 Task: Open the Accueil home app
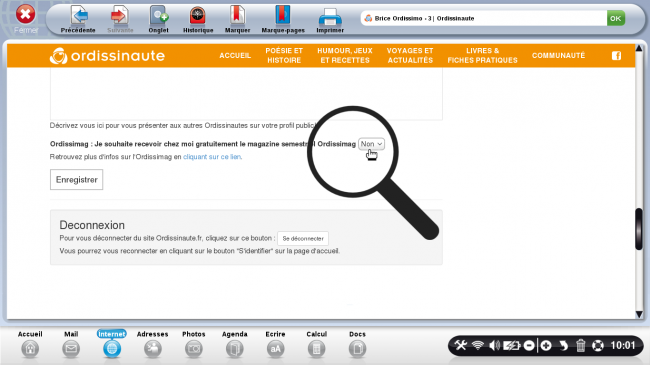(x=30, y=344)
